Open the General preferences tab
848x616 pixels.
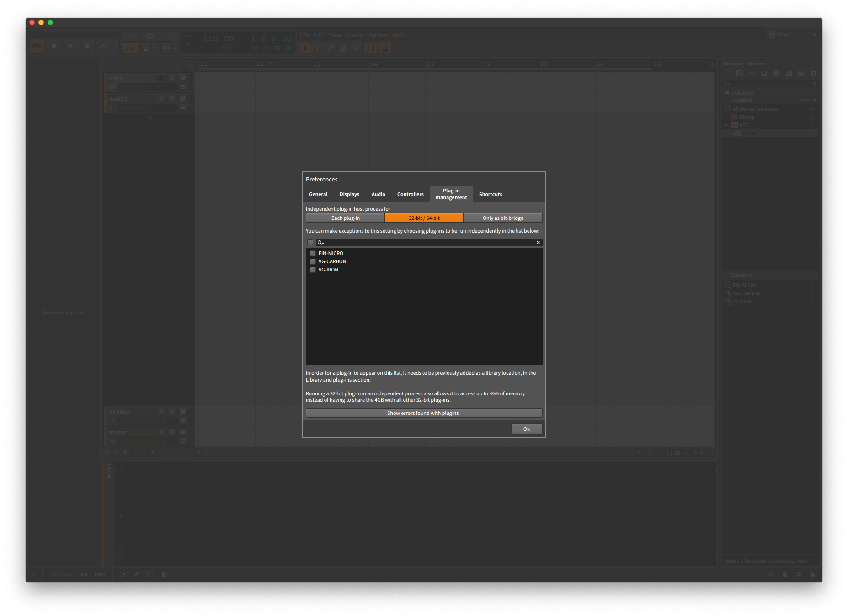click(318, 194)
